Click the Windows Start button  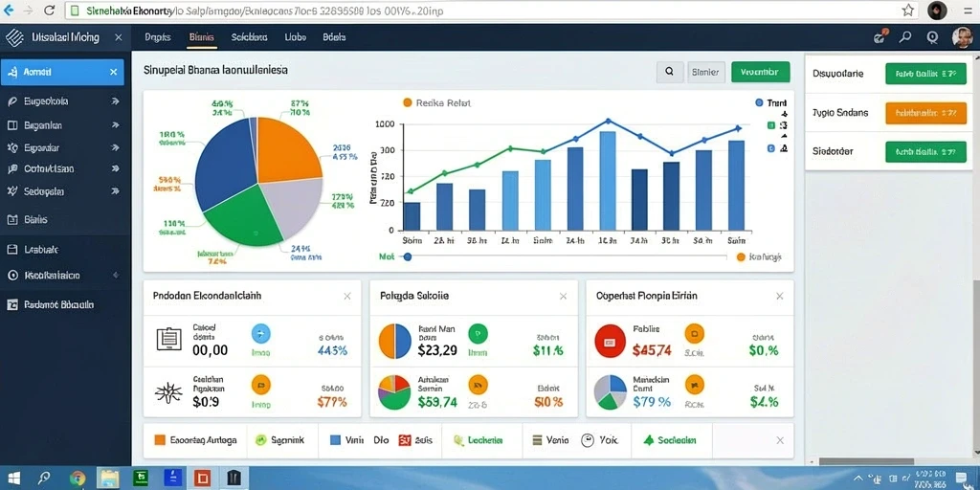tap(13, 479)
